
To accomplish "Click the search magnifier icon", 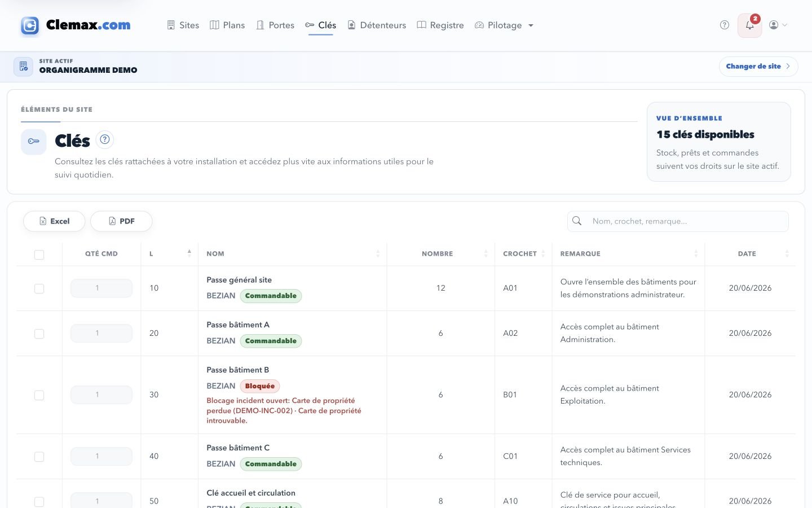I will pos(577,221).
